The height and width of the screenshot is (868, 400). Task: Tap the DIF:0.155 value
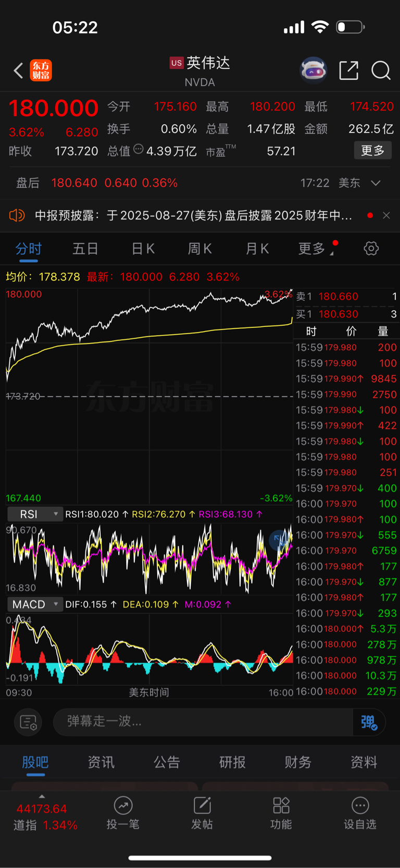(86, 604)
